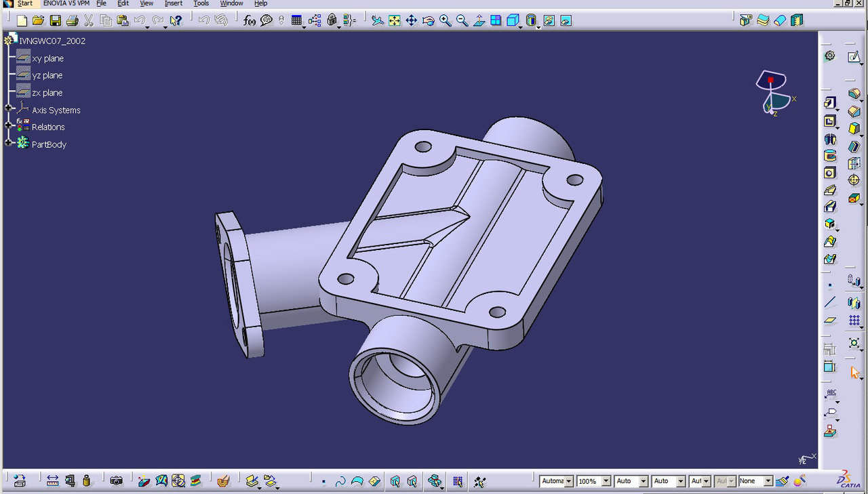Screen dimensions: 868x494
Task: Click the Painter brush icon
Action: [x=781, y=480]
